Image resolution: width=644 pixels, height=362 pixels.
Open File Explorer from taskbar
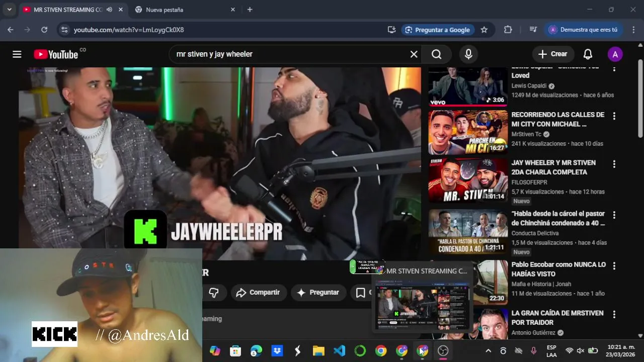[318, 351]
